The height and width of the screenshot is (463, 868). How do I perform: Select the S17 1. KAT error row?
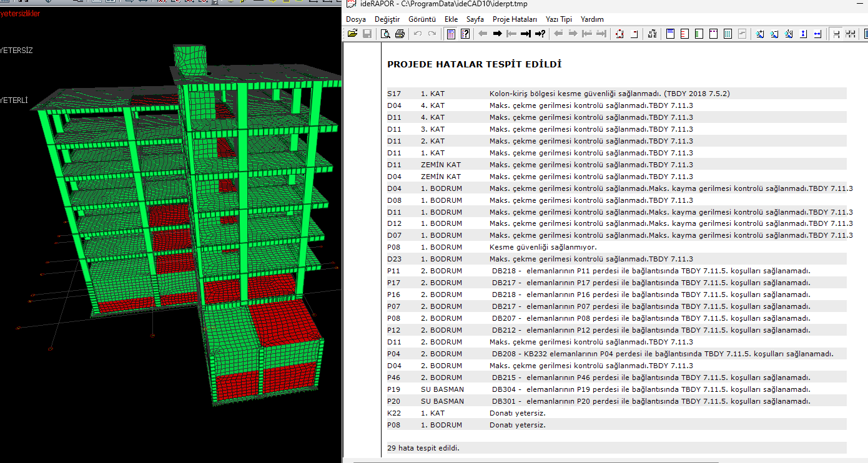pos(616,94)
